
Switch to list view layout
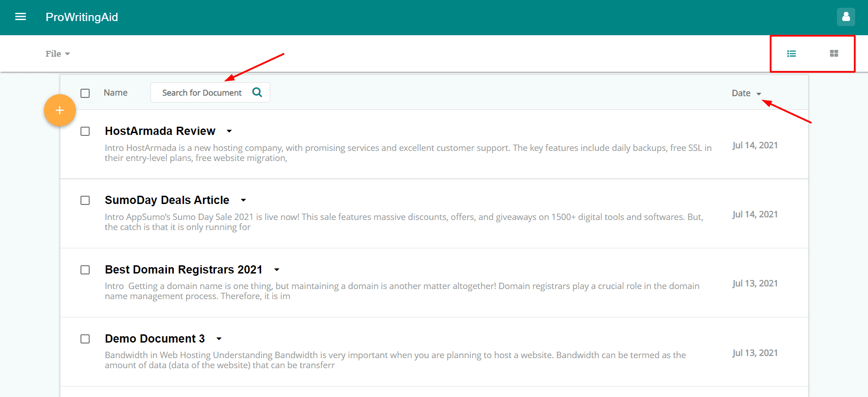792,54
